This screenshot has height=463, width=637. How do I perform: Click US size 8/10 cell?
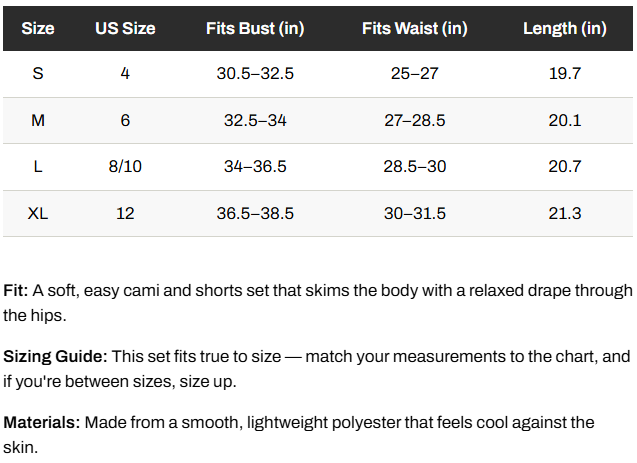pyautogui.click(x=125, y=167)
